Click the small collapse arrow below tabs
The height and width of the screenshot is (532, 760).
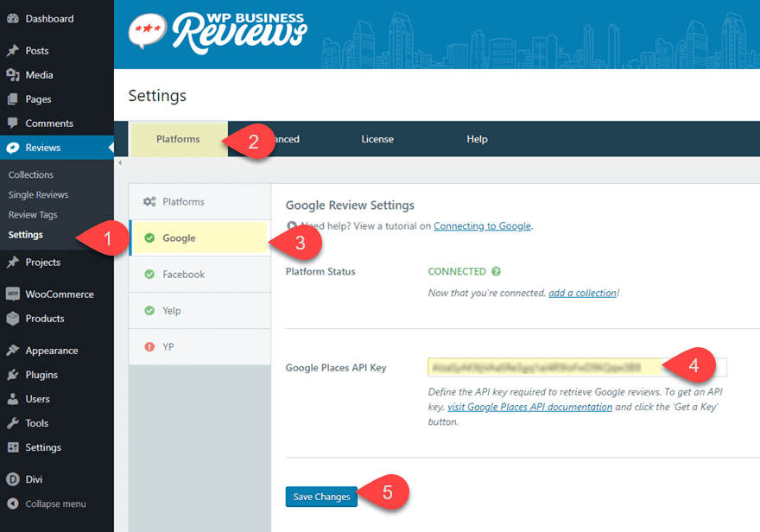pos(120,163)
